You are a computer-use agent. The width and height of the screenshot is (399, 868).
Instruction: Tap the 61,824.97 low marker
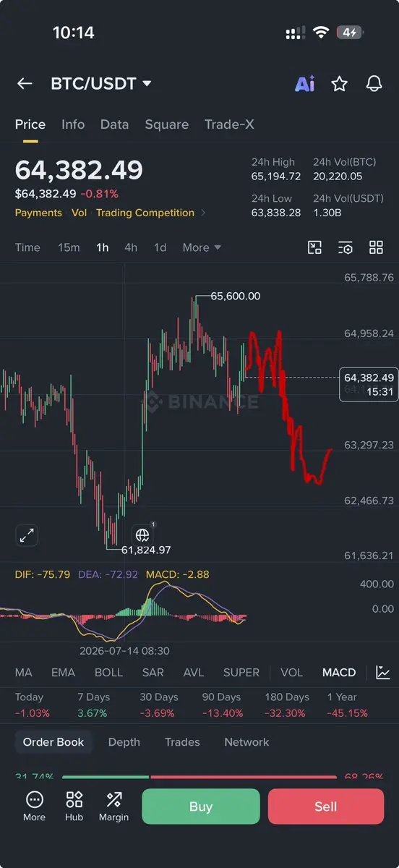(146, 550)
